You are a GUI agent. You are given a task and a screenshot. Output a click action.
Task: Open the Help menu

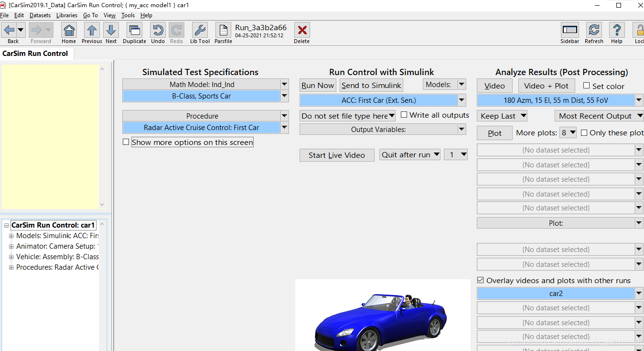146,15
